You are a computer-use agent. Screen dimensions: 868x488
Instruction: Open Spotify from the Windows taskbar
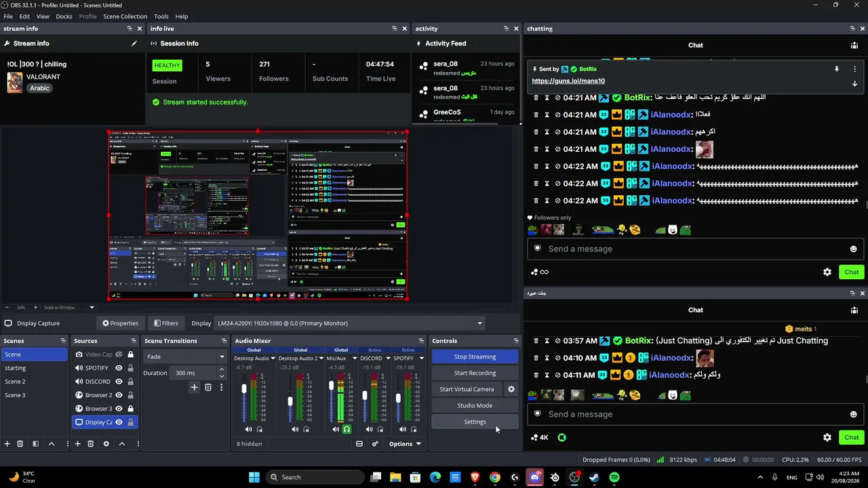tap(614, 477)
